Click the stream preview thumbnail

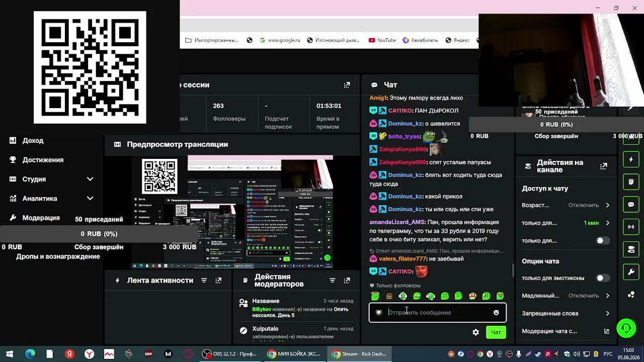(232, 212)
